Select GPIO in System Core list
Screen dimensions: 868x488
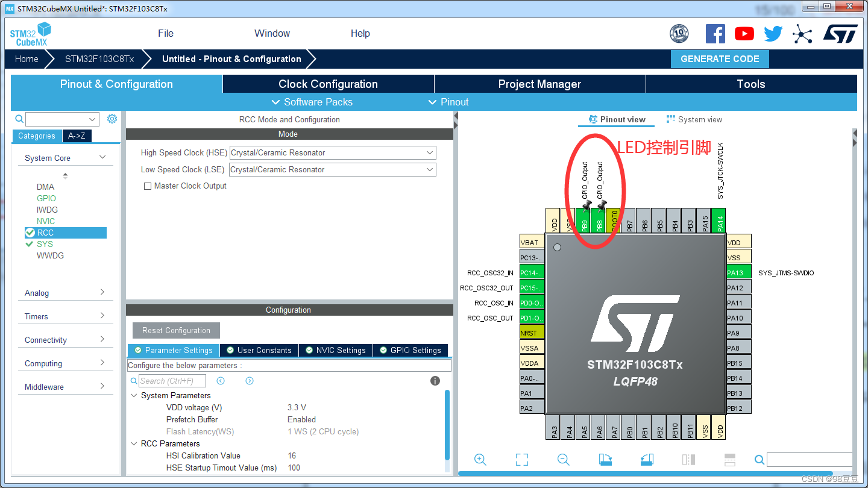point(46,198)
